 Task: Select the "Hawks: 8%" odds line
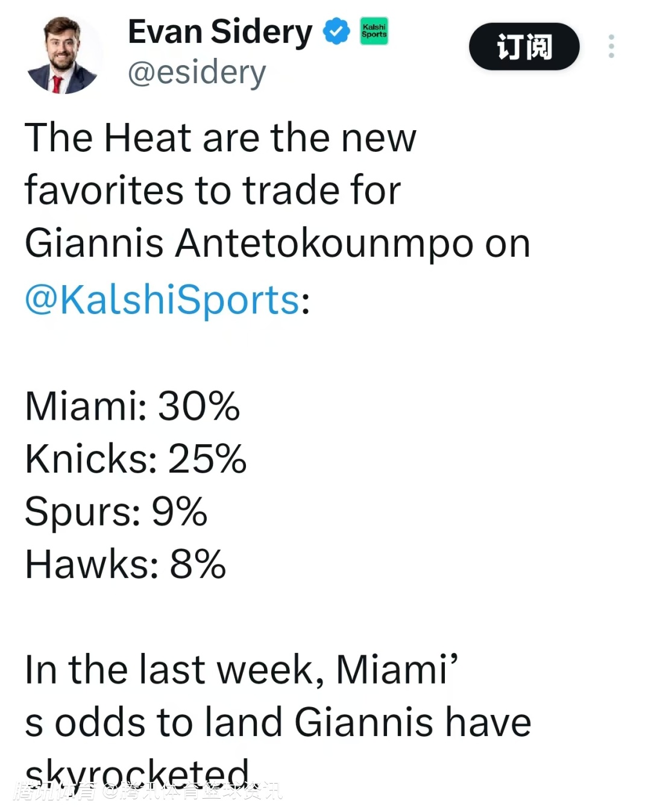click(125, 565)
